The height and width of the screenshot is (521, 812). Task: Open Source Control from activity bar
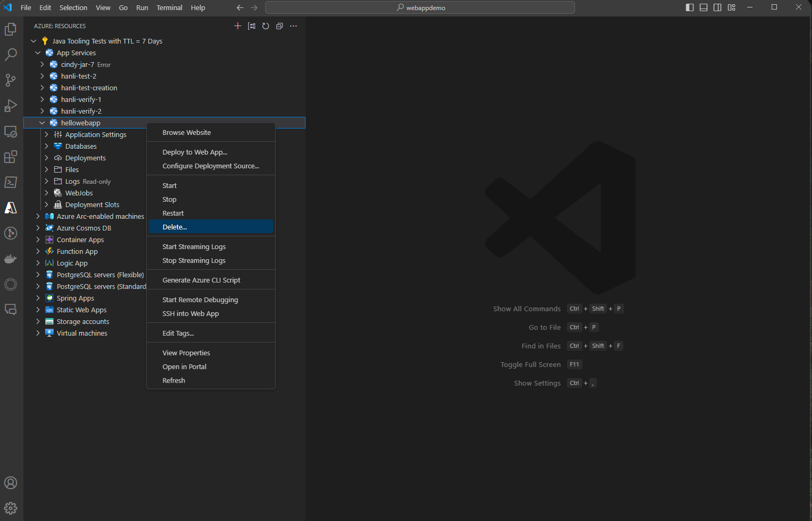[x=11, y=80]
